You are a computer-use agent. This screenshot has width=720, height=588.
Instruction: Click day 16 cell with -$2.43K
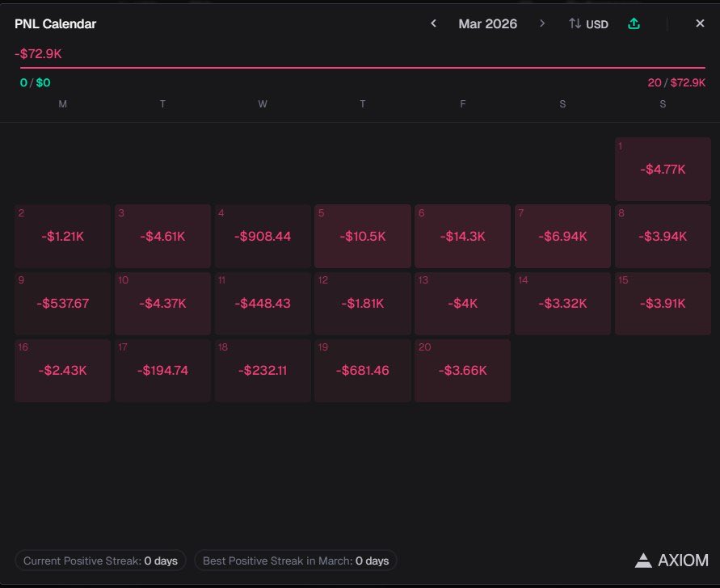[x=62, y=371]
